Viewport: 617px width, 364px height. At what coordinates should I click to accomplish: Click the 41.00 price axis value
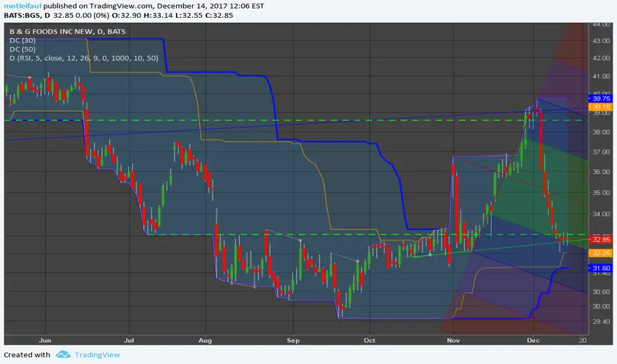click(x=601, y=76)
